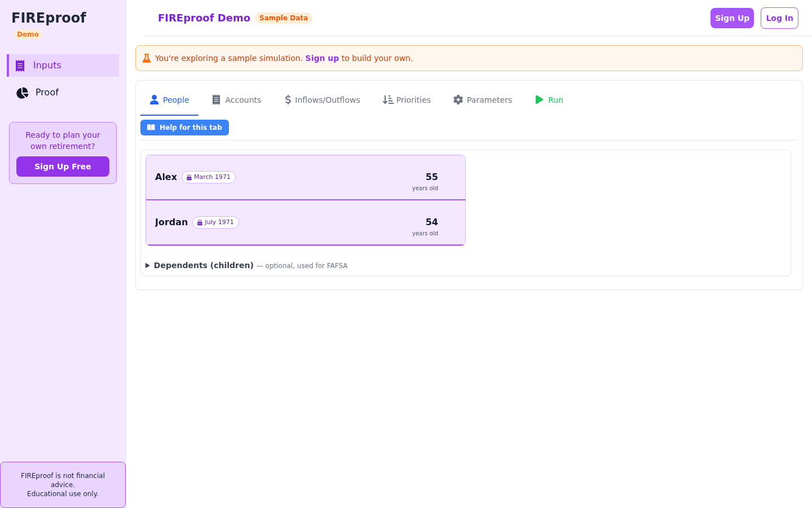Image resolution: width=812 pixels, height=508 pixels.
Task: Click 'Ready to plan your own retirement?' text
Action: [x=63, y=141]
